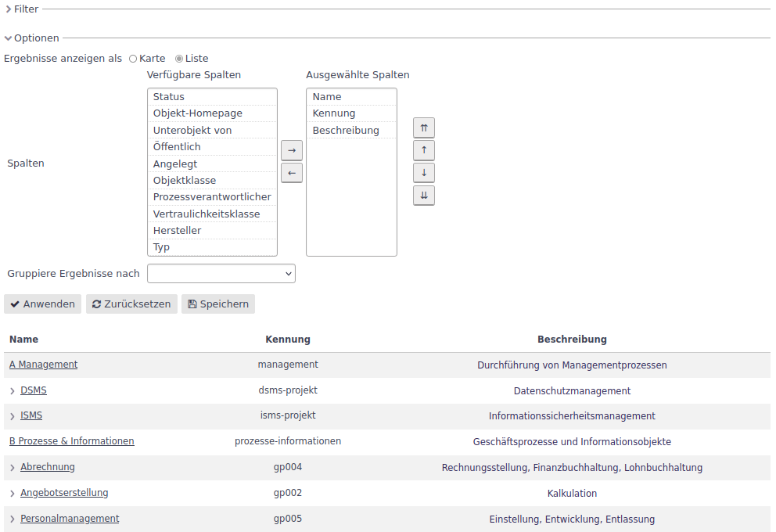776x532 pixels.
Task: Expand the Abrechnung row chevron
Action: click(12, 466)
